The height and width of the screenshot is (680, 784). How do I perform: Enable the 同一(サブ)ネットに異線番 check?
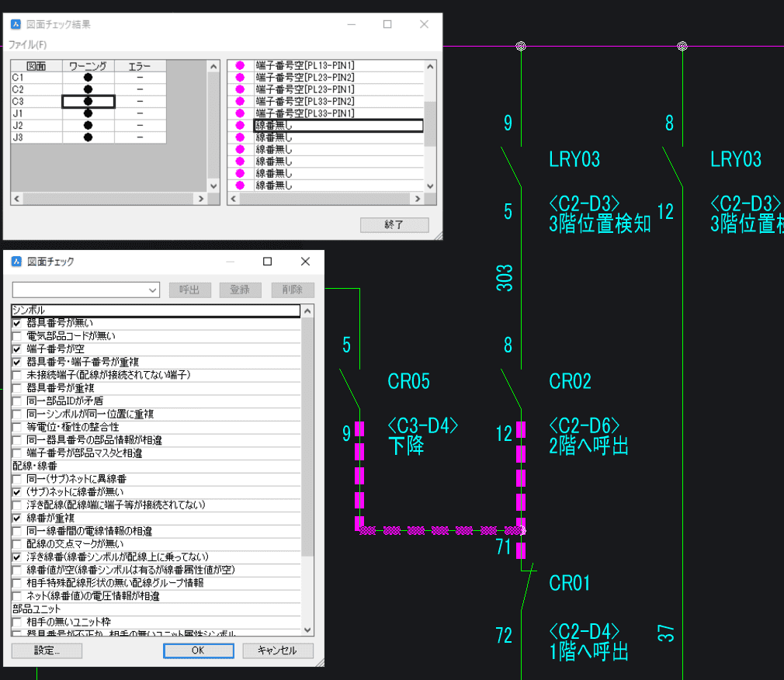[x=17, y=479]
